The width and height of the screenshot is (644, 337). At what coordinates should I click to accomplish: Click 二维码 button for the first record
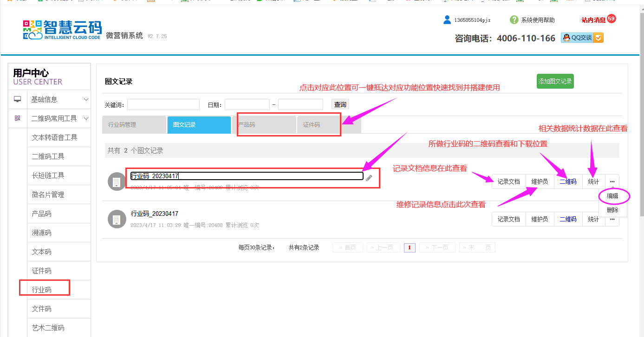568,181
